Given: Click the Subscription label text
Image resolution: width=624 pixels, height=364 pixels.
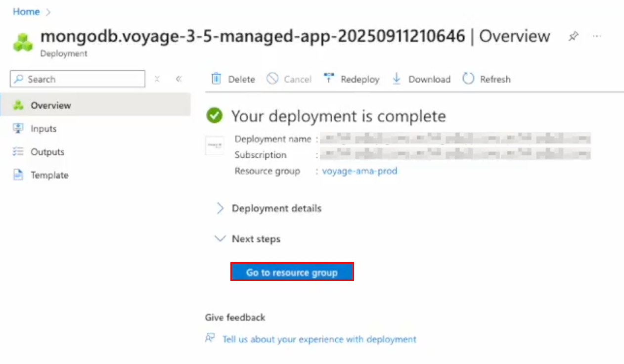Looking at the screenshot, I should point(261,155).
